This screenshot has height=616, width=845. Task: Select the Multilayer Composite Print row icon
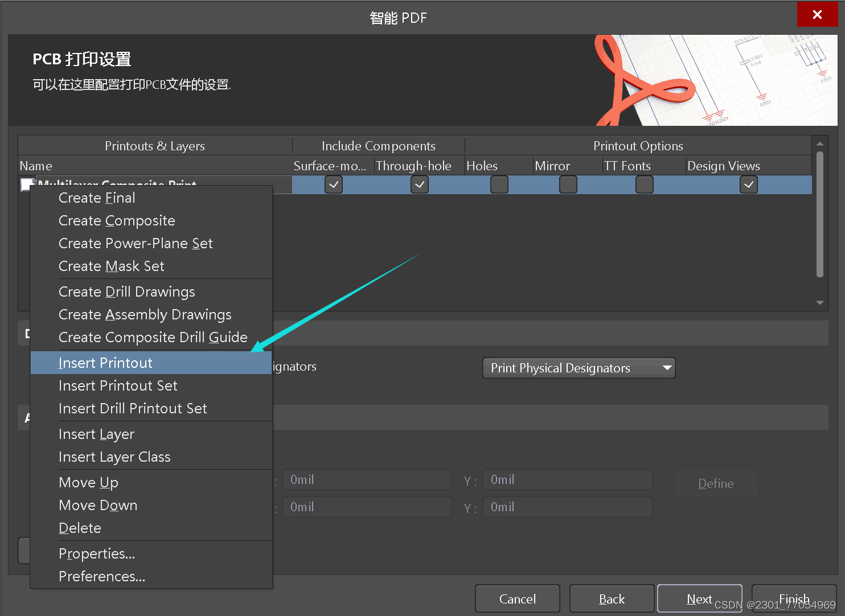pos(27,183)
